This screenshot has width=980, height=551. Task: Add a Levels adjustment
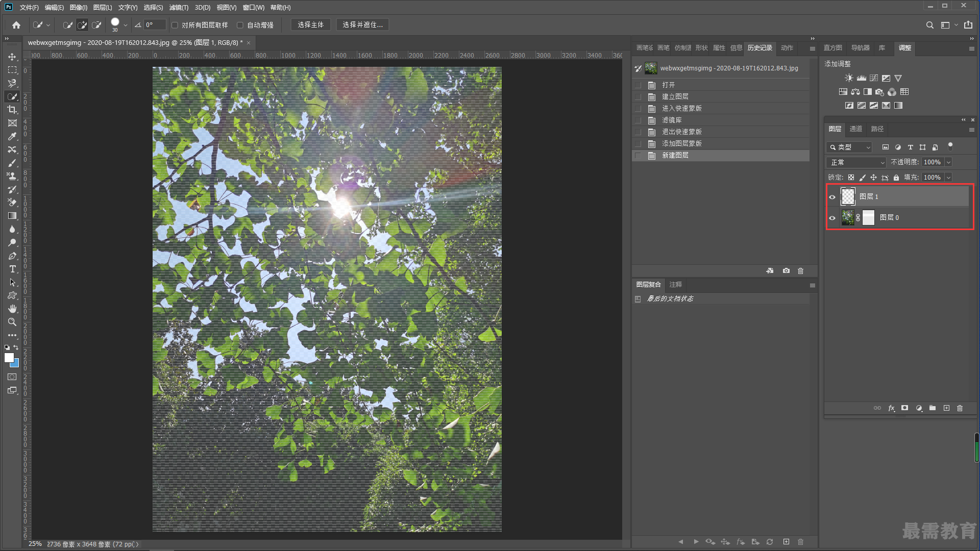tap(861, 78)
